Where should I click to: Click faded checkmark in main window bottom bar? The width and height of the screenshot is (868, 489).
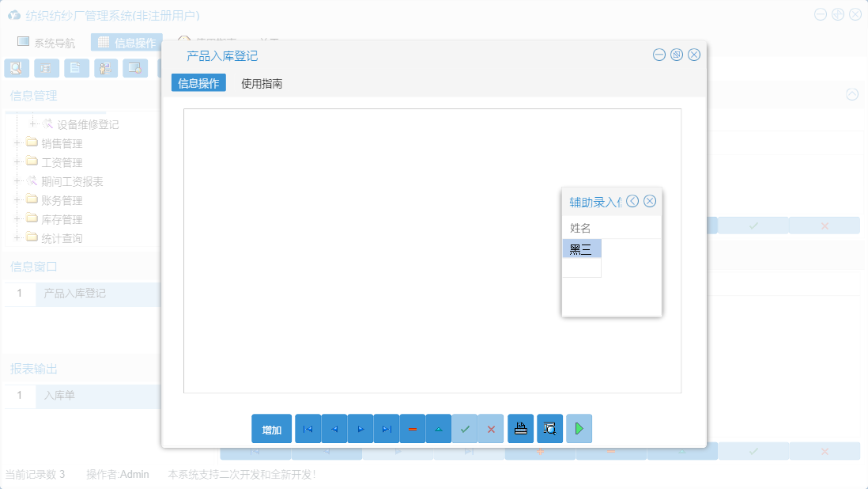coord(753,451)
